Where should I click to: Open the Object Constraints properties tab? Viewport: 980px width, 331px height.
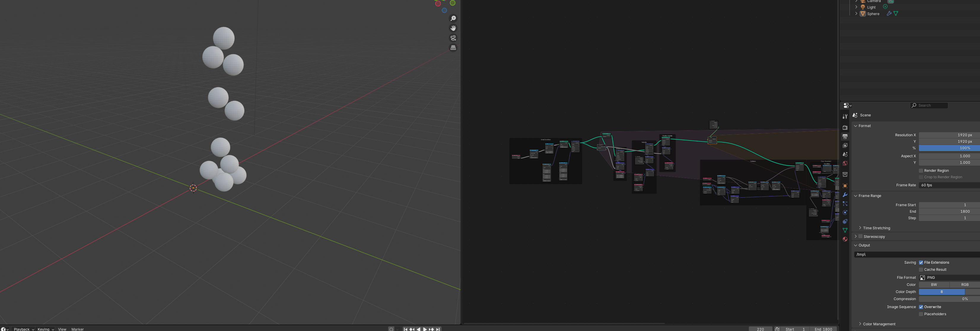(845, 221)
